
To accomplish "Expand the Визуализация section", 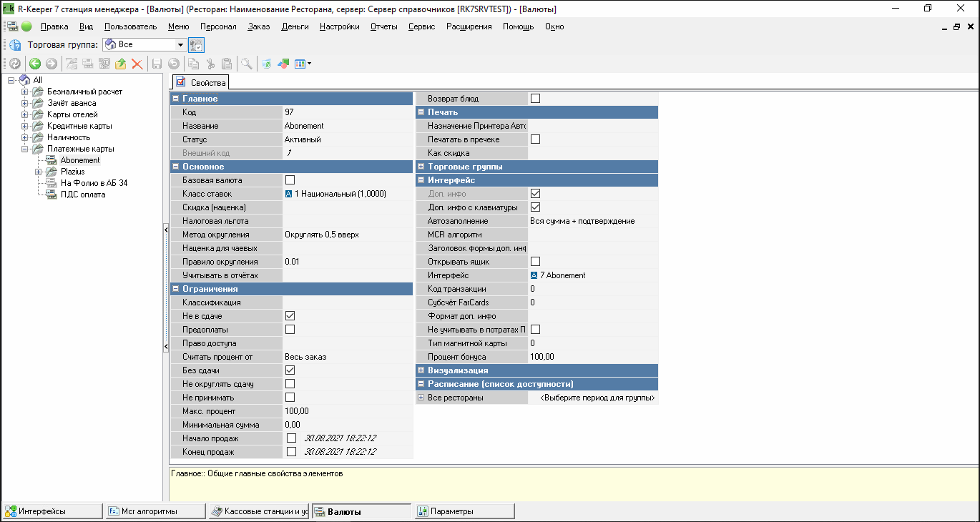I will click(x=421, y=370).
